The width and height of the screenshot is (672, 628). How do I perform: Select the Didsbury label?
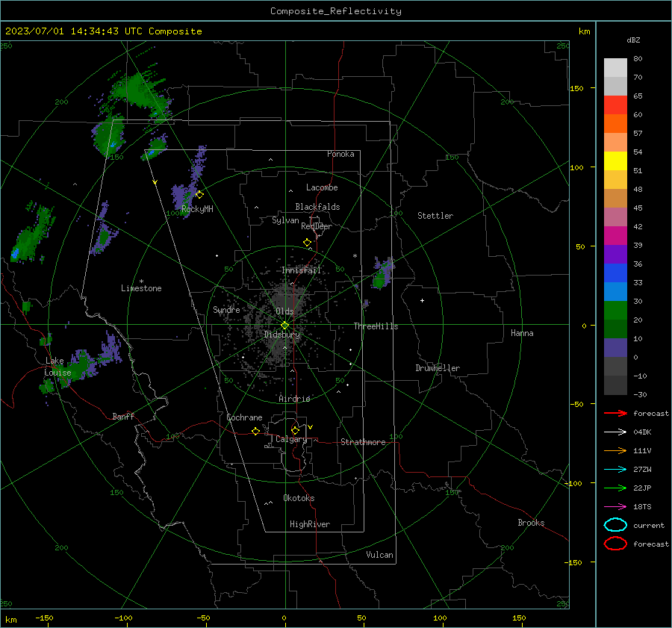pyautogui.click(x=282, y=335)
